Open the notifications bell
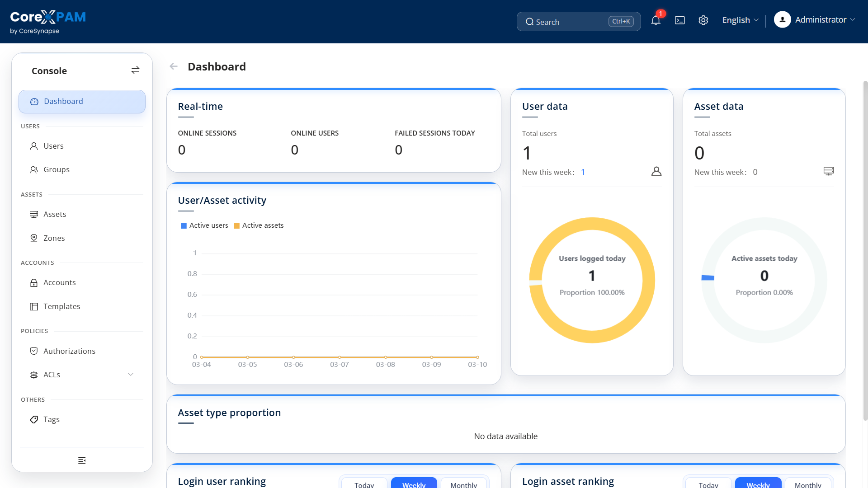The width and height of the screenshot is (868, 488). (x=656, y=20)
